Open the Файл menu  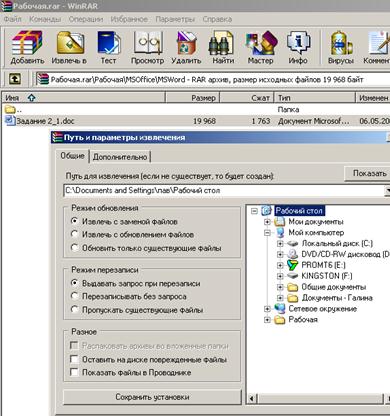tap(13, 19)
